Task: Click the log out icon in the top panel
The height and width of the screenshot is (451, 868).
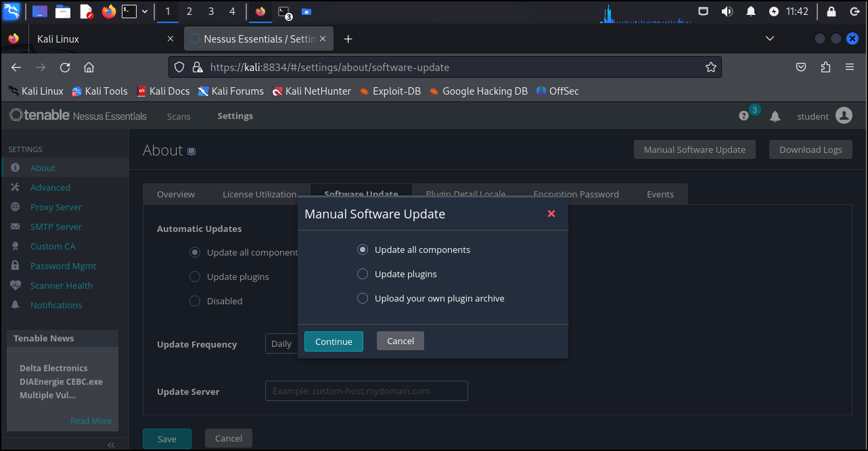Action: click(x=854, y=11)
